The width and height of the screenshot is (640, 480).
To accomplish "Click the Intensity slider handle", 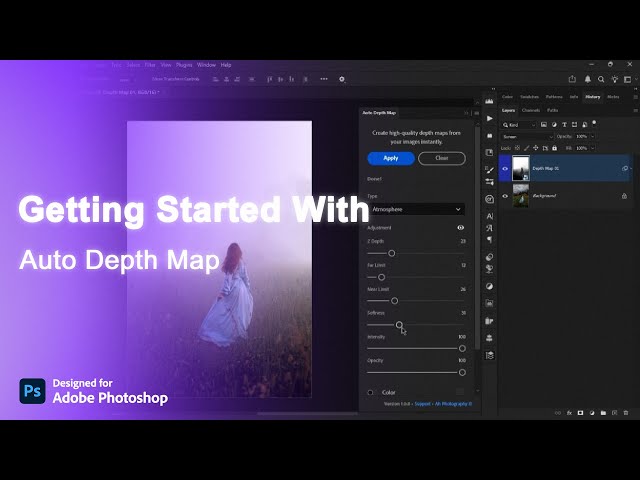I will coord(462,349).
